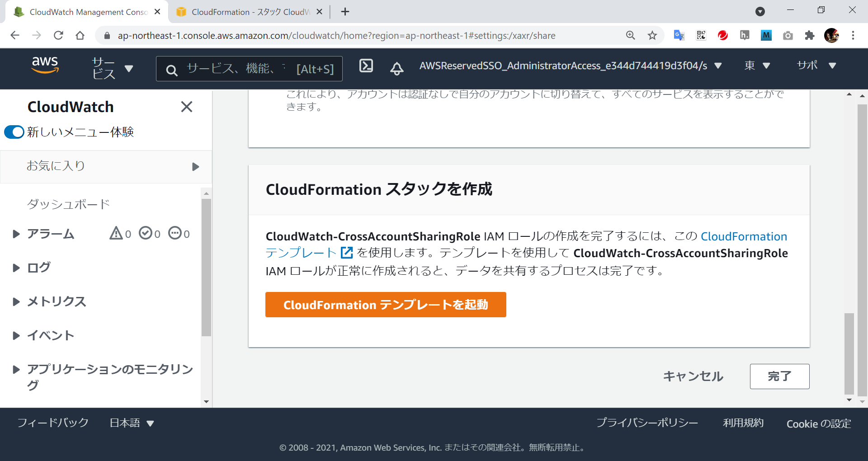The height and width of the screenshot is (461, 868).
Task: Click the main page vertical scrollbar
Action: pos(849,353)
